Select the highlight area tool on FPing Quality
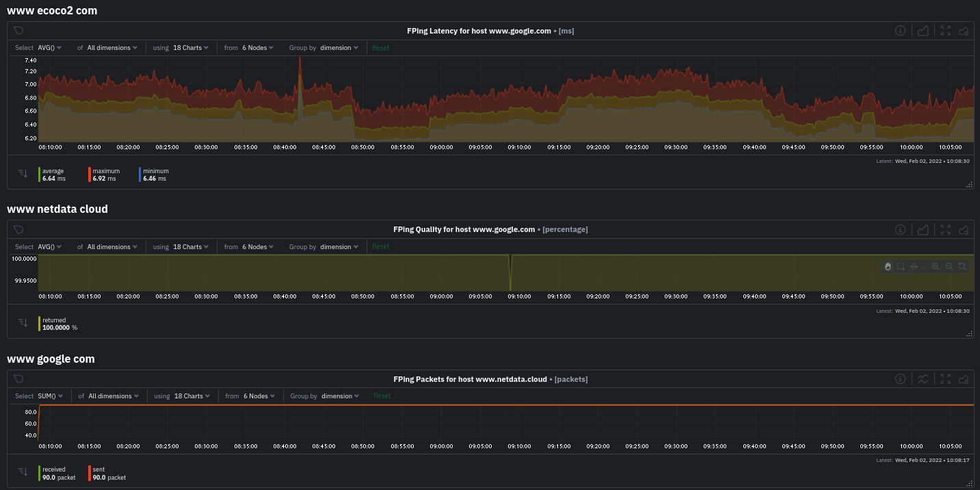This screenshot has height=490, width=980. (901, 266)
